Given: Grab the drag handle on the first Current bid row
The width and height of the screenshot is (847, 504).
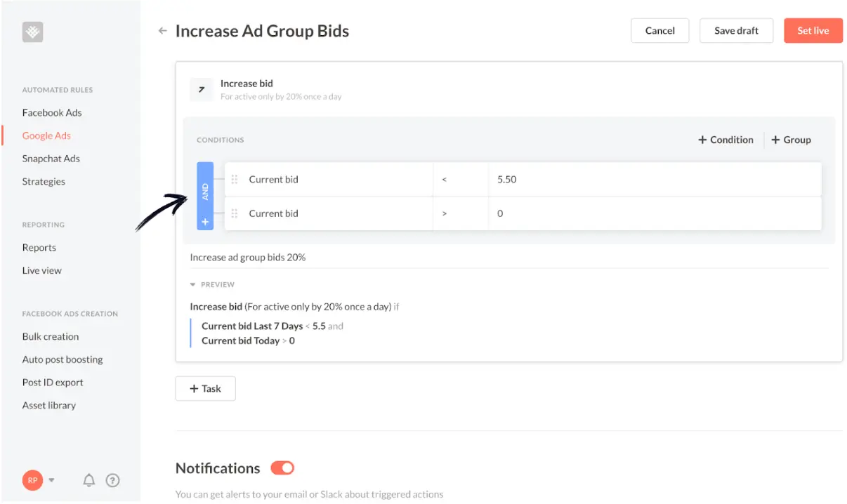Looking at the screenshot, I should (235, 179).
